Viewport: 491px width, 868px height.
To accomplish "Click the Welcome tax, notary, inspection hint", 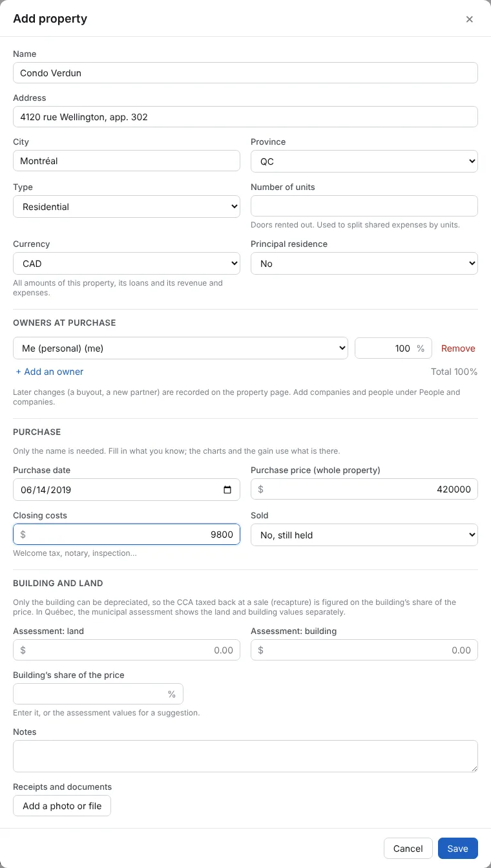I will (x=75, y=553).
